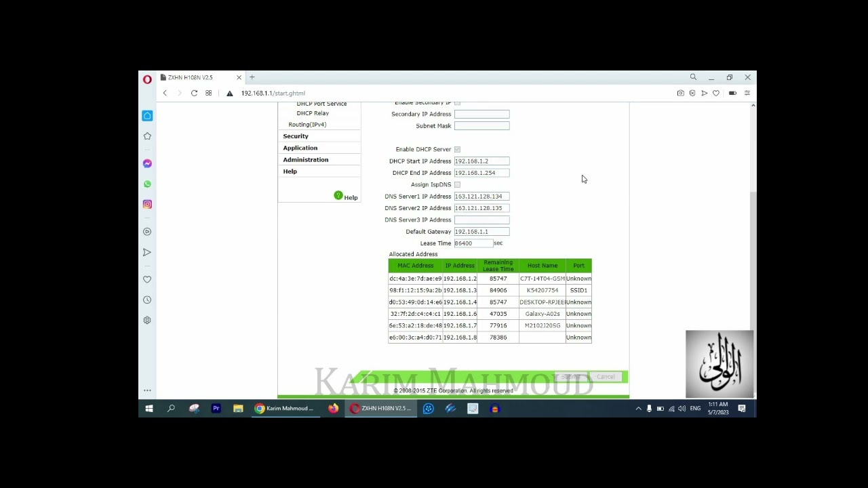Expand the Administration menu section

[x=306, y=159]
